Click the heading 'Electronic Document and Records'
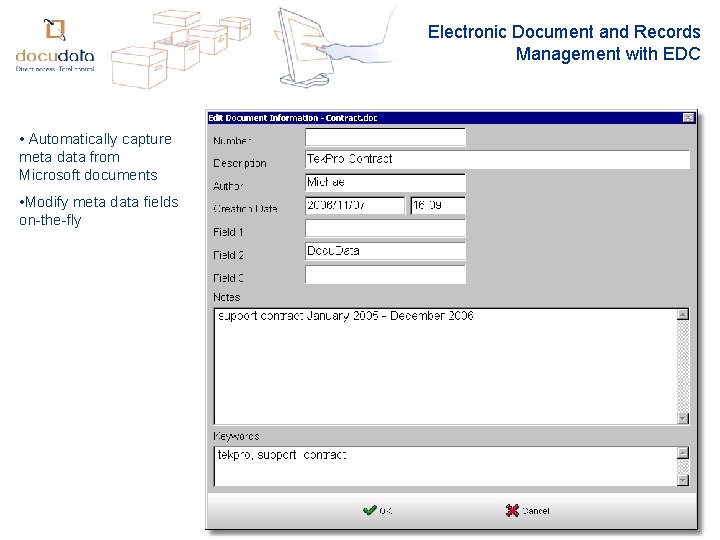 [564, 32]
